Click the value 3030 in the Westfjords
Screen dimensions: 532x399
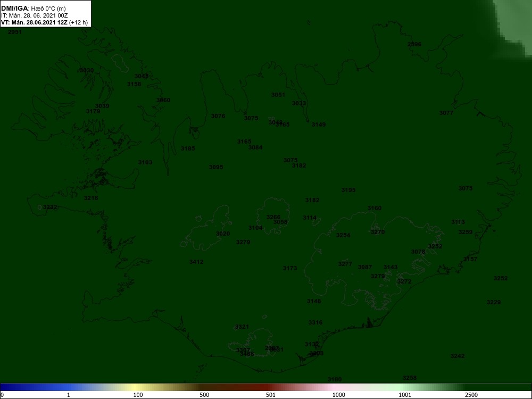click(x=87, y=70)
